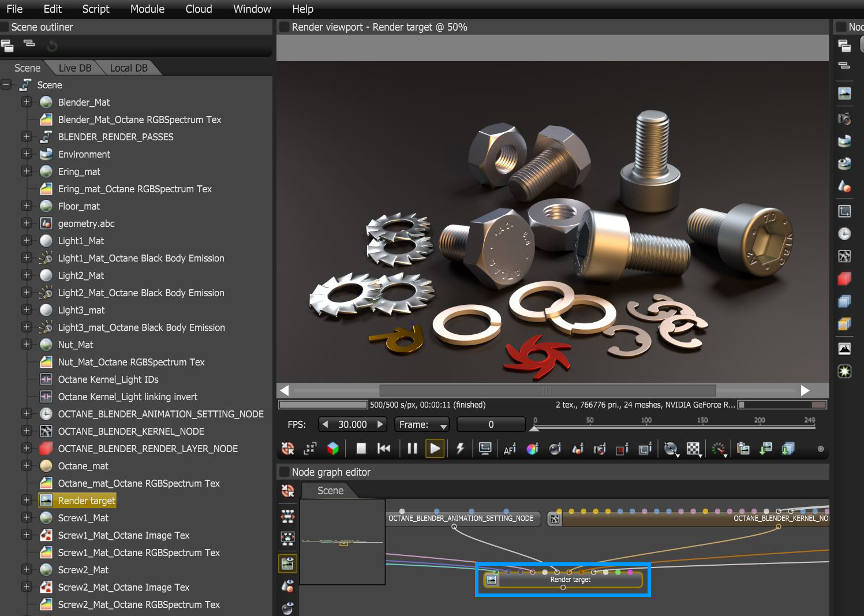Select the focus picker lightning icon
This screenshot has height=616, width=864.
460,449
